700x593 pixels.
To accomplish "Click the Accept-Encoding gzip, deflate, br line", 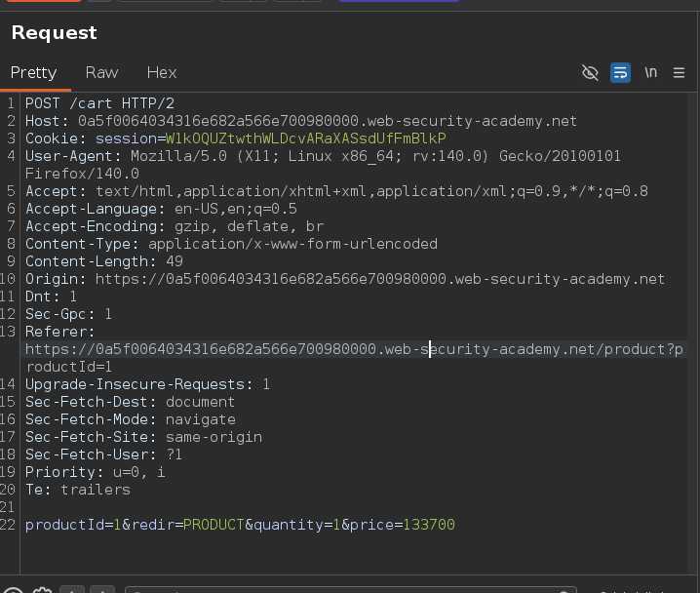I will [x=175, y=226].
